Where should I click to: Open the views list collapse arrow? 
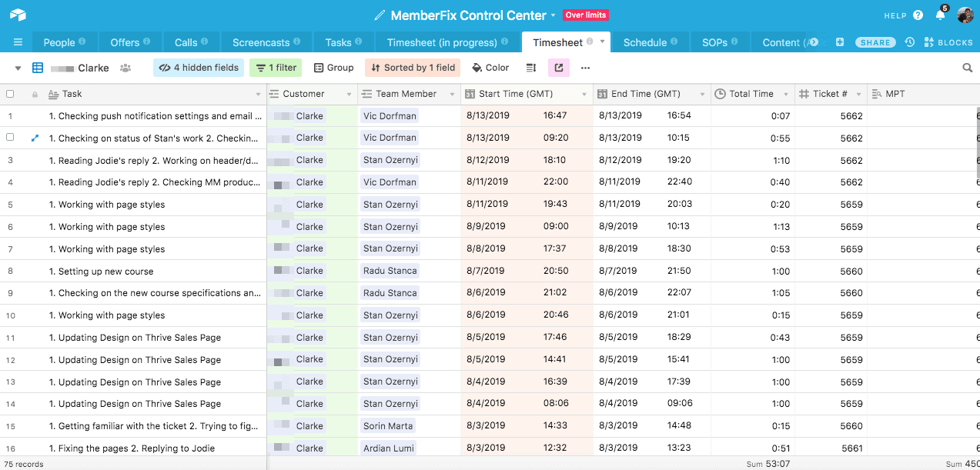18,68
